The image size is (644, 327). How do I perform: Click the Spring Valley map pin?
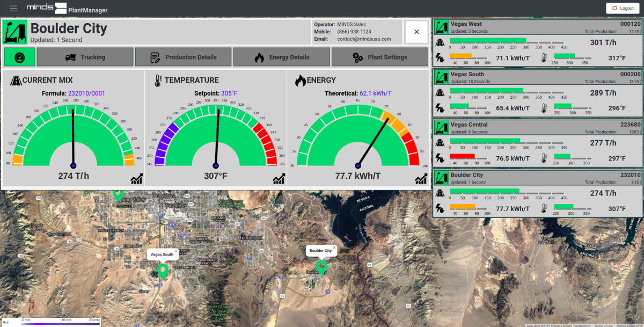click(x=118, y=194)
